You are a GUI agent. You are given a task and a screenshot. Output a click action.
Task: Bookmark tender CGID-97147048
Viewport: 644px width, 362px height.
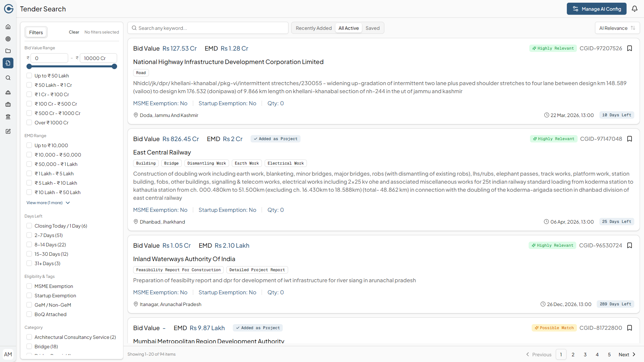[x=630, y=139]
